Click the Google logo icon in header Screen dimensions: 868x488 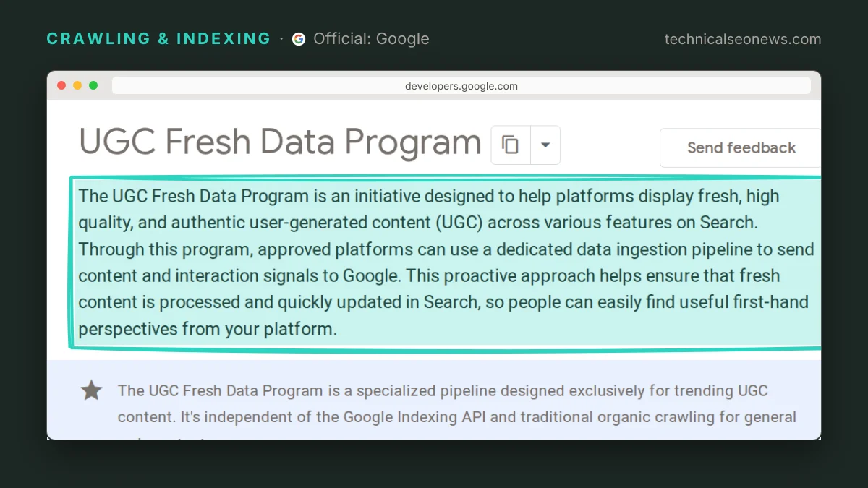coord(299,39)
